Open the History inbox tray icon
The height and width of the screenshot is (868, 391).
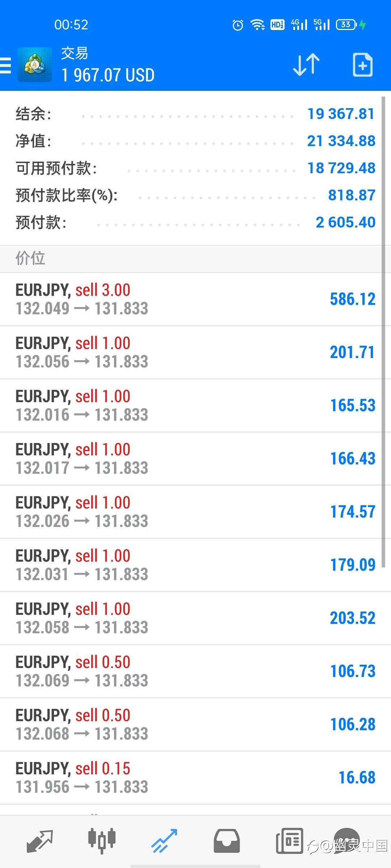[227, 841]
